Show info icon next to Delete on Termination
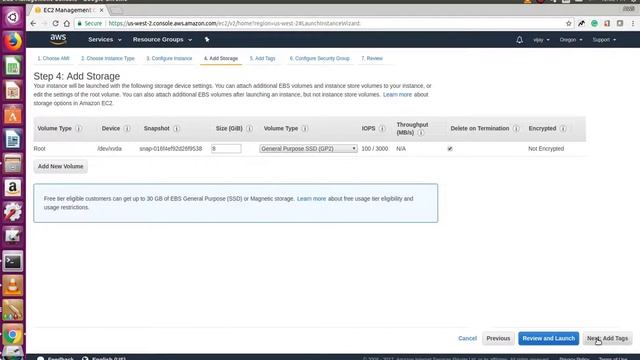 click(x=516, y=129)
